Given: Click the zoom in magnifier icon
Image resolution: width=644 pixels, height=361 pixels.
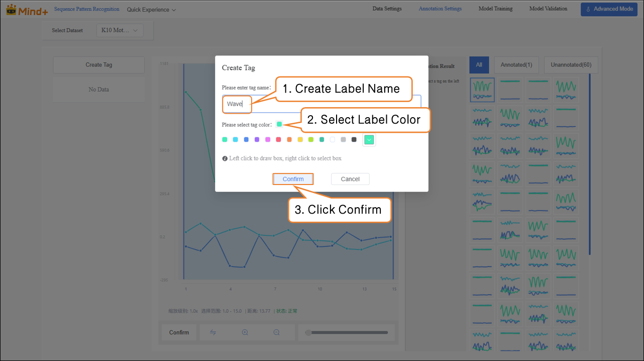Looking at the screenshot, I should tap(245, 332).
